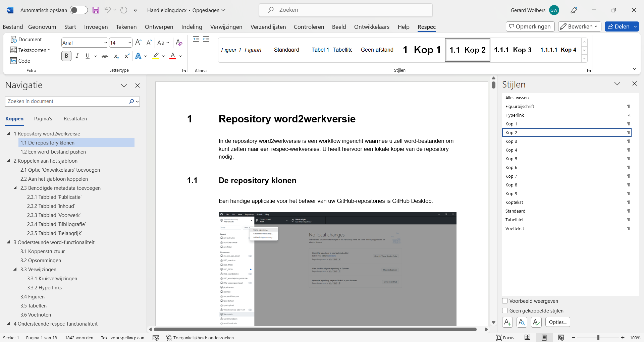Switch to Web Layout view

[561, 338]
